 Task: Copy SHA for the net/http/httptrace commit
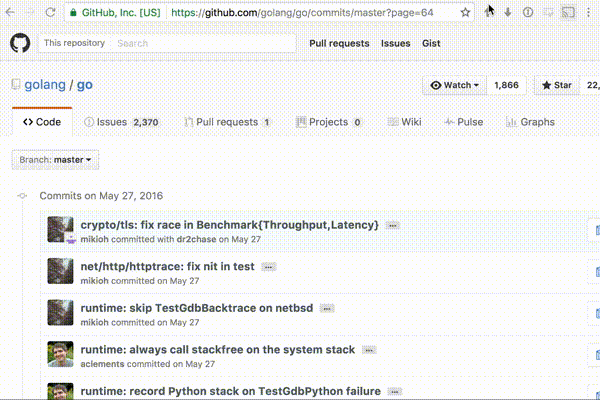[x=596, y=272]
